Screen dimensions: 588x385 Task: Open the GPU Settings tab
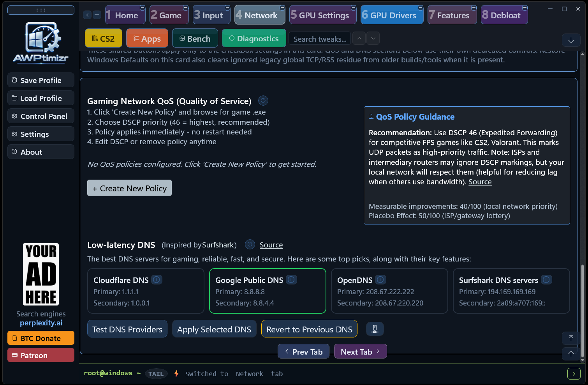[x=323, y=15]
